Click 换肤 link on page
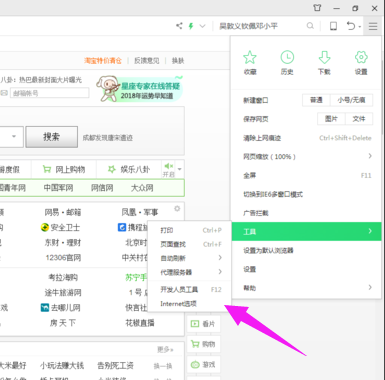 [x=178, y=61]
